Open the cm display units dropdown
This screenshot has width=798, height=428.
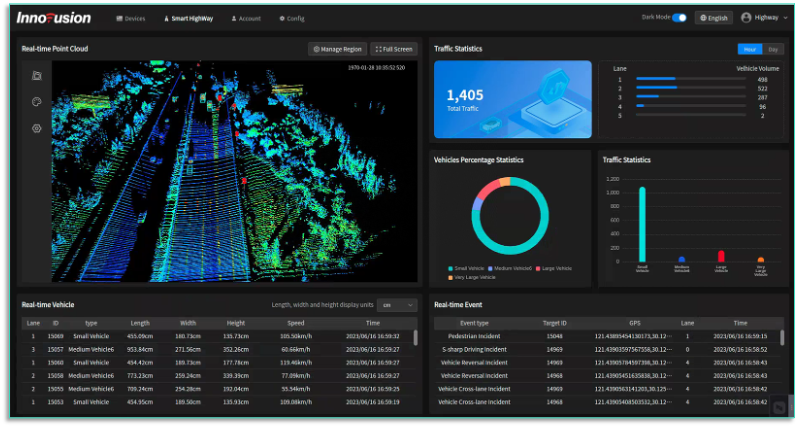pos(397,305)
